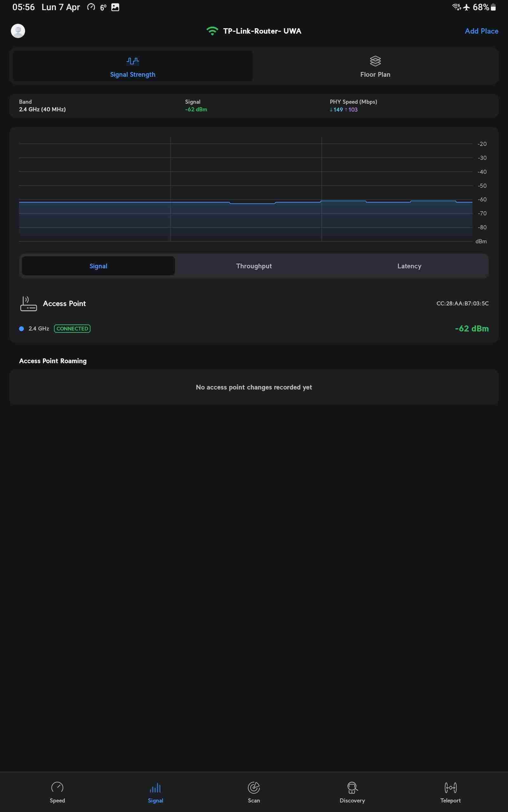Screen dimensions: 508x812
Task: Tap the CONNECTED status badge
Action: tap(72, 329)
